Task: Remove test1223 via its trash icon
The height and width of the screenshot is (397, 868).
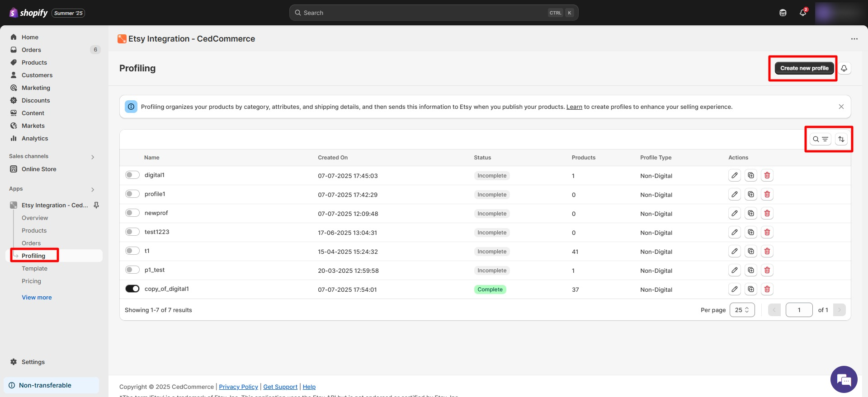Action: point(767,232)
